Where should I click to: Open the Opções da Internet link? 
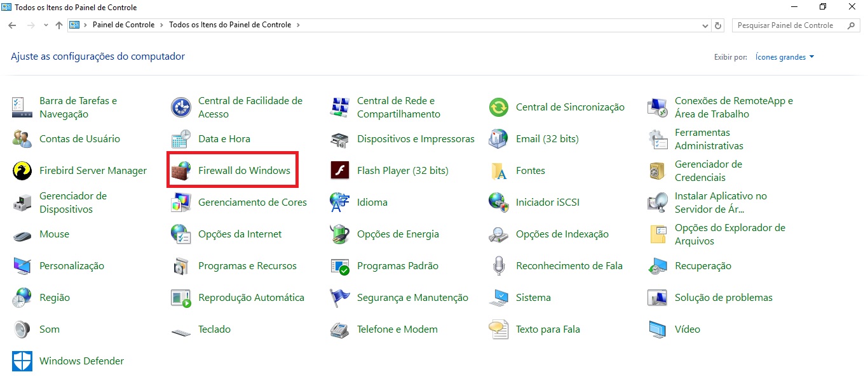[240, 234]
